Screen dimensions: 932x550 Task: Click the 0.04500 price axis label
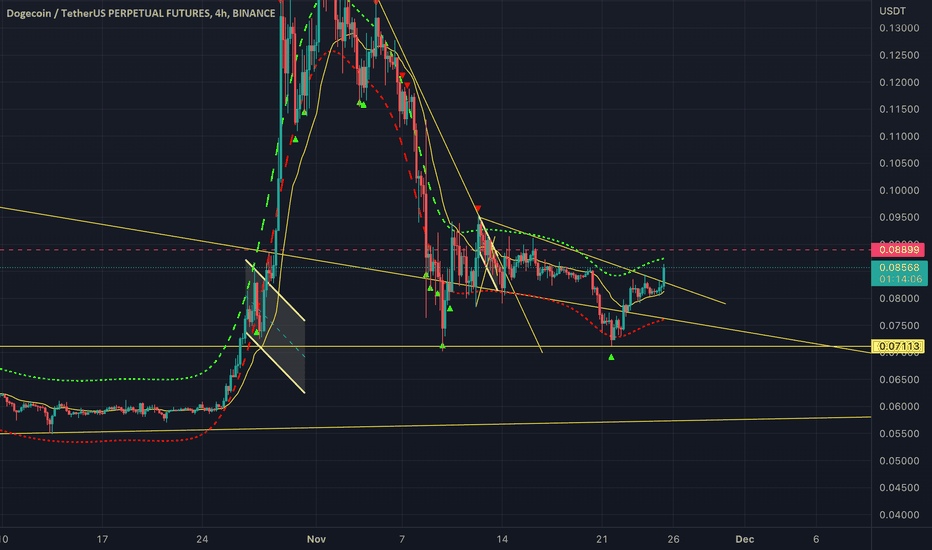[x=899, y=488]
